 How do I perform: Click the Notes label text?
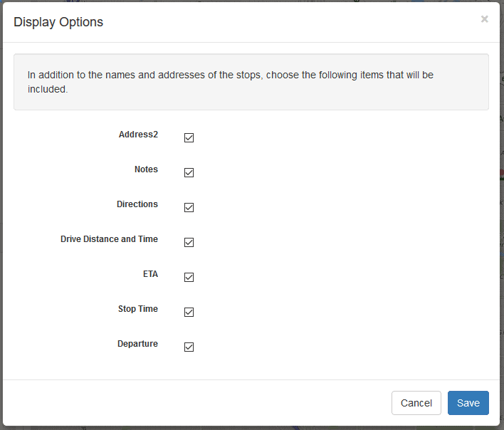(x=146, y=169)
